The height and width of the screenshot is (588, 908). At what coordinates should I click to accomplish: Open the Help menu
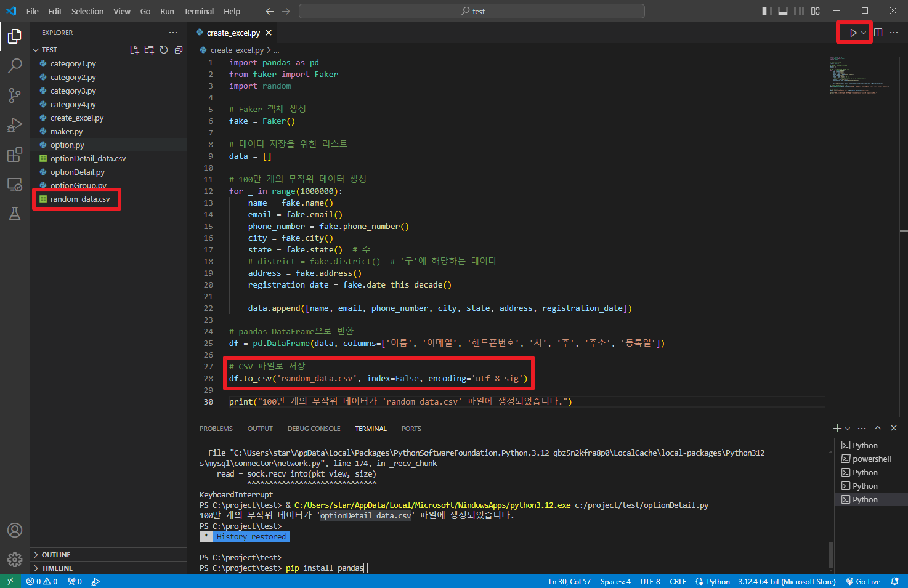pos(232,11)
